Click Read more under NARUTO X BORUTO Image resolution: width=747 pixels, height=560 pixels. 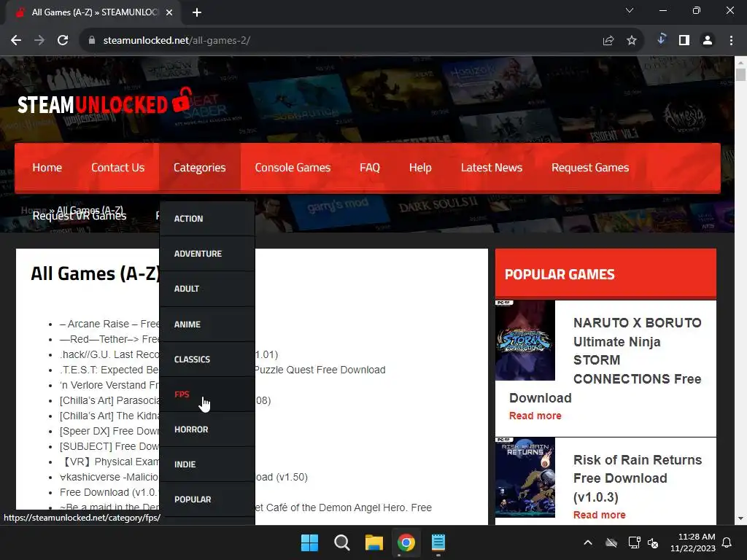pos(535,416)
